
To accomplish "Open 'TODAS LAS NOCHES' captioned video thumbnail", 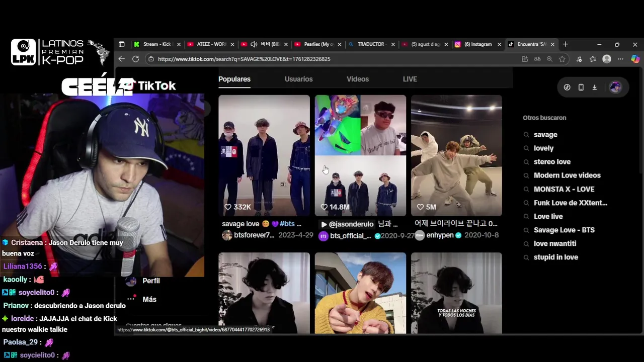I will tap(456, 293).
